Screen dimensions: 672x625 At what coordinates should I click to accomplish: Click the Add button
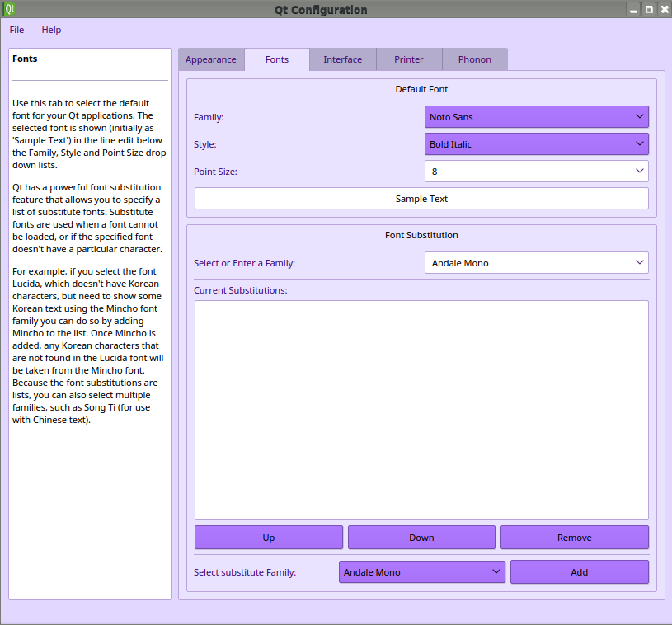(579, 572)
